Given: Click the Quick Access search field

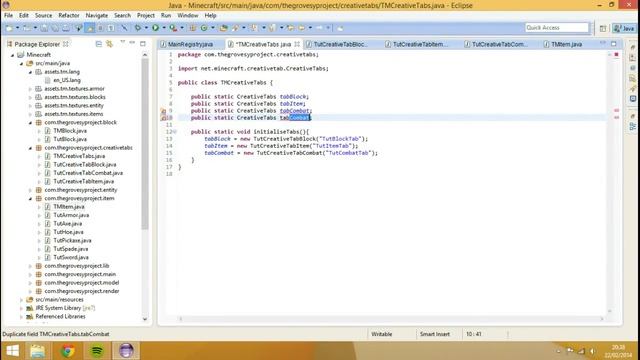Looking at the screenshot, I should pyautogui.click(x=557, y=28).
